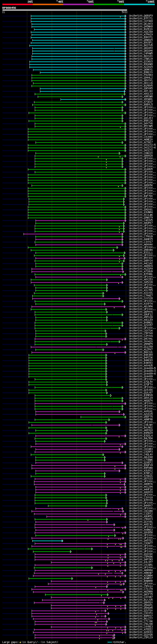This screenshot has width=157, height=644.
Task: Select the UniRef100_C6W220 label
Action: [x=141, y=153]
